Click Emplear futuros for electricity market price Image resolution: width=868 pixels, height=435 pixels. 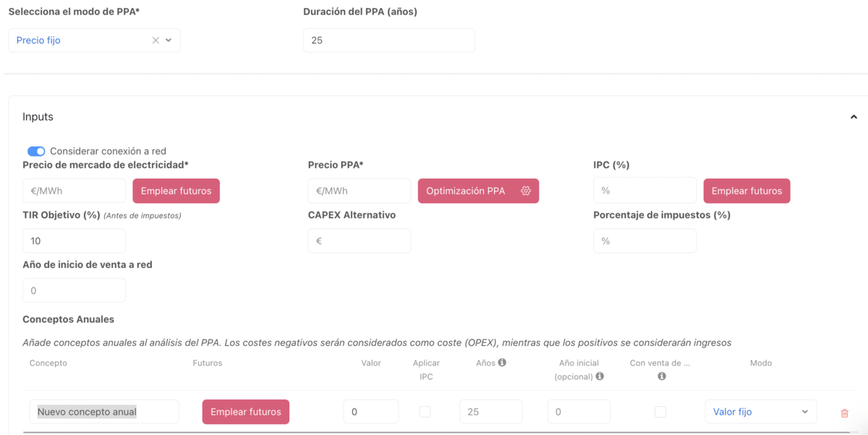(176, 191)
